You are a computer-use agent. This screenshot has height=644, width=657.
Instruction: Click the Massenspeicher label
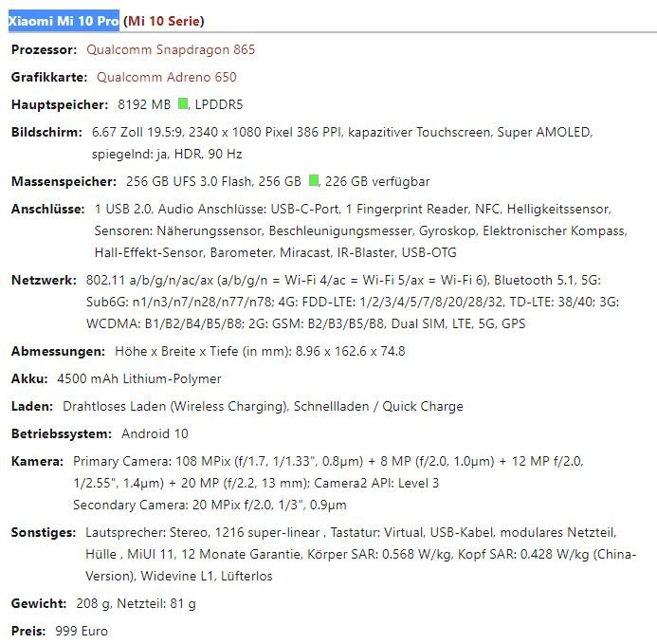(64, 181)
